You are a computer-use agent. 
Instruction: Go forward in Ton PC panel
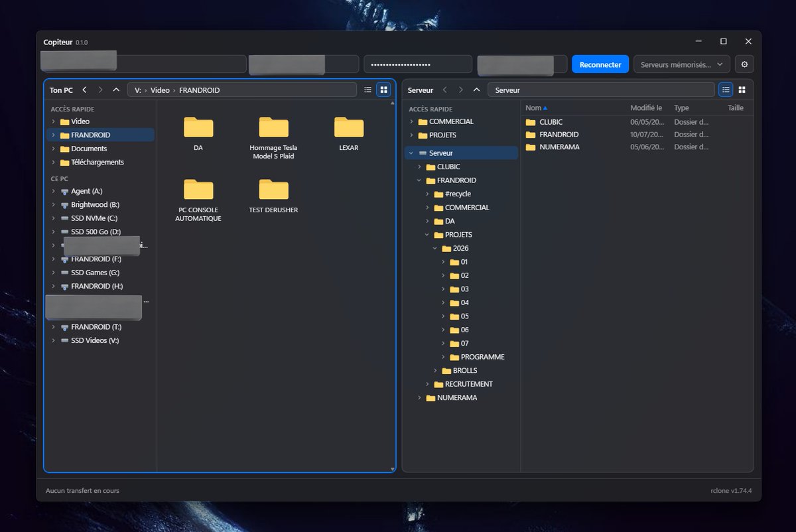(100, 90)
